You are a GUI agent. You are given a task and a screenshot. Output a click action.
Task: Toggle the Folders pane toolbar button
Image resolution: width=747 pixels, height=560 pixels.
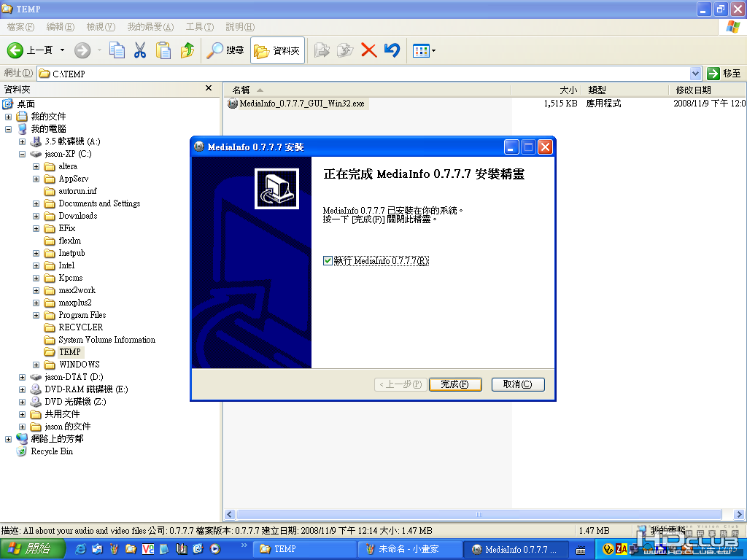click(277, 50)
